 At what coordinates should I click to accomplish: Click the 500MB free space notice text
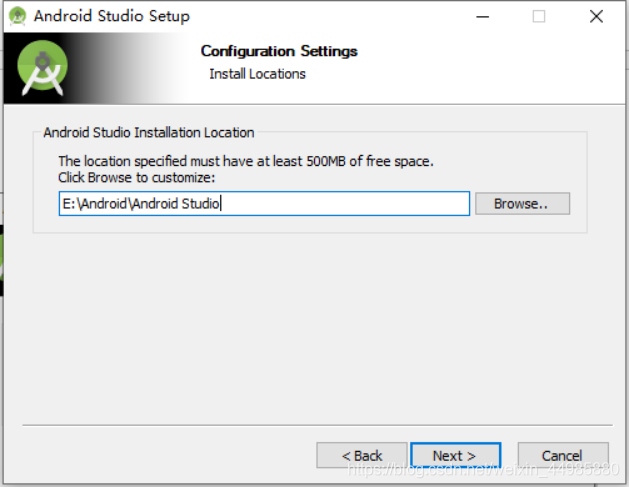click(246, 161)
